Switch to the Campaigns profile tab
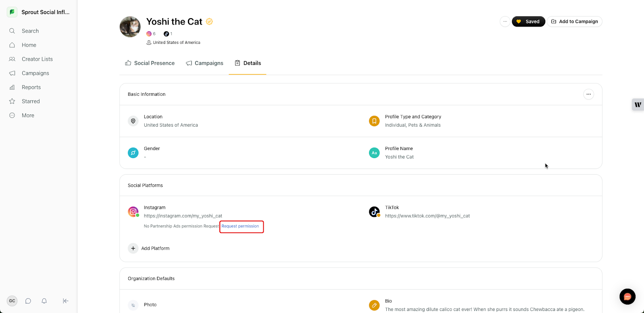 pos(204,63)
